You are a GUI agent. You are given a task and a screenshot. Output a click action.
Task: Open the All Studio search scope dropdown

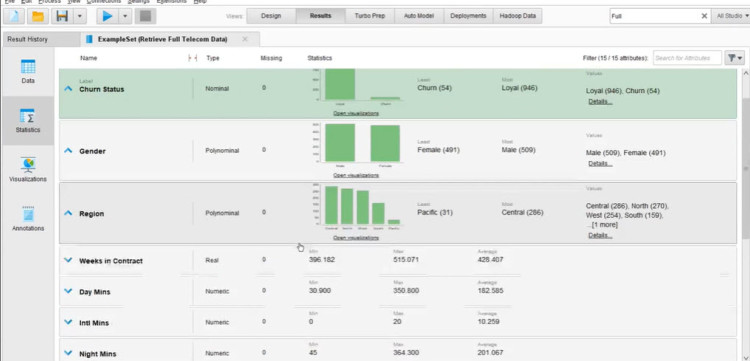coord(732,16)
